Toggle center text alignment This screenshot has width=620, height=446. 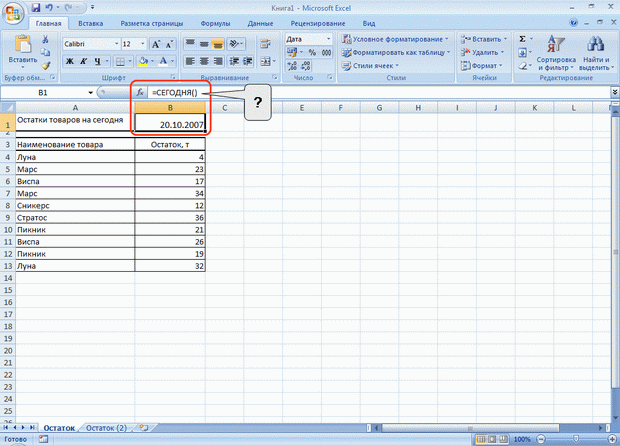(204, 61)
